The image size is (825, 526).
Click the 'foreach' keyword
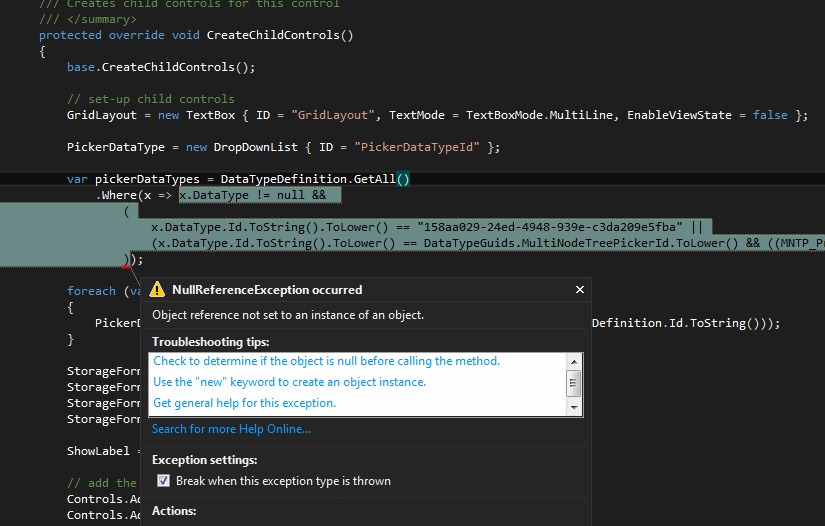(x=91, y=291)
